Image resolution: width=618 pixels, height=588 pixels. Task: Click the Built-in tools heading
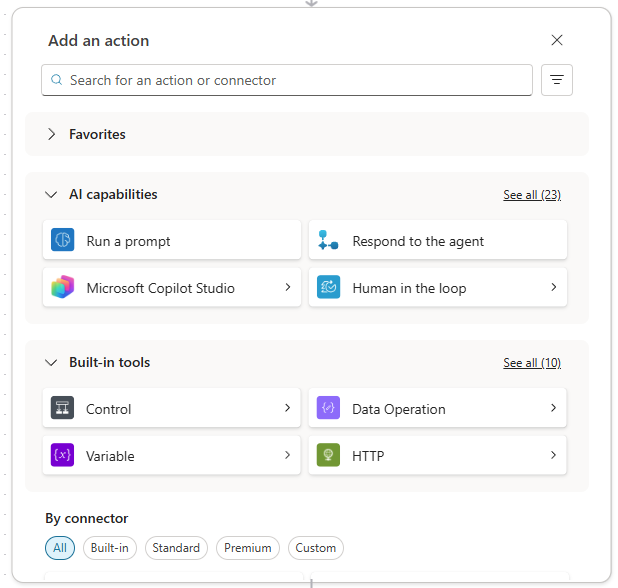(x=110, y=362)
